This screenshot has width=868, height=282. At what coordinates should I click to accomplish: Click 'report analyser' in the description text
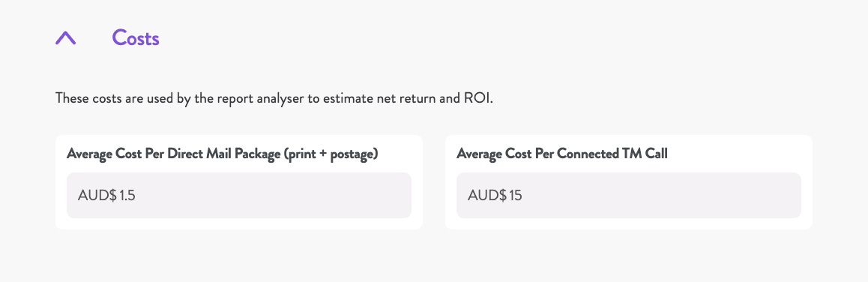[238, 99]
